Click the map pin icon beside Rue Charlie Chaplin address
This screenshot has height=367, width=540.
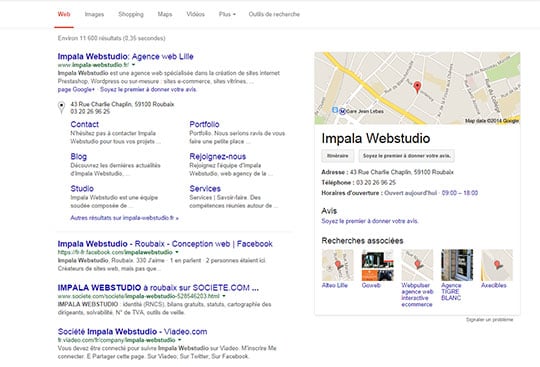[x=61, y=107]
